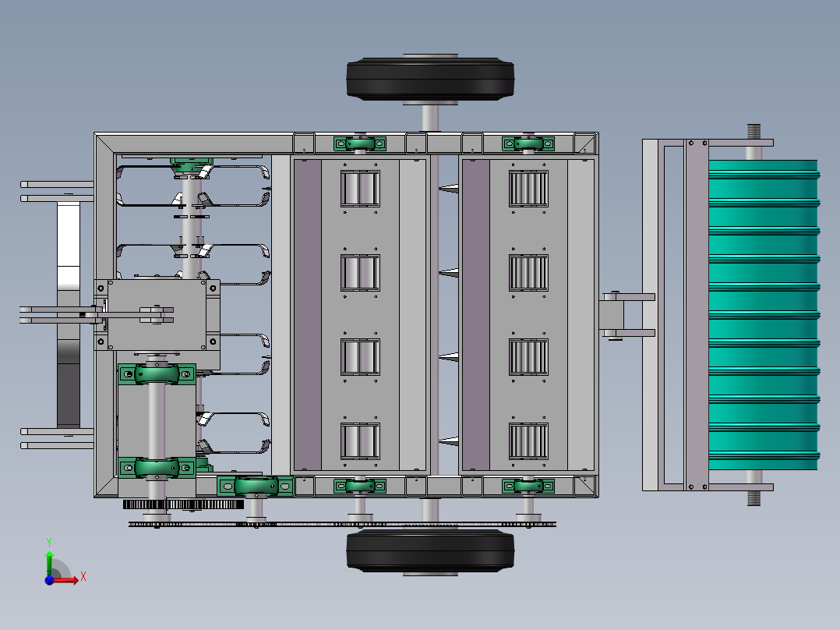Select the long drive chain along the bottom
Viewport: 840px width, 630px height.
(x=342, y=525)
